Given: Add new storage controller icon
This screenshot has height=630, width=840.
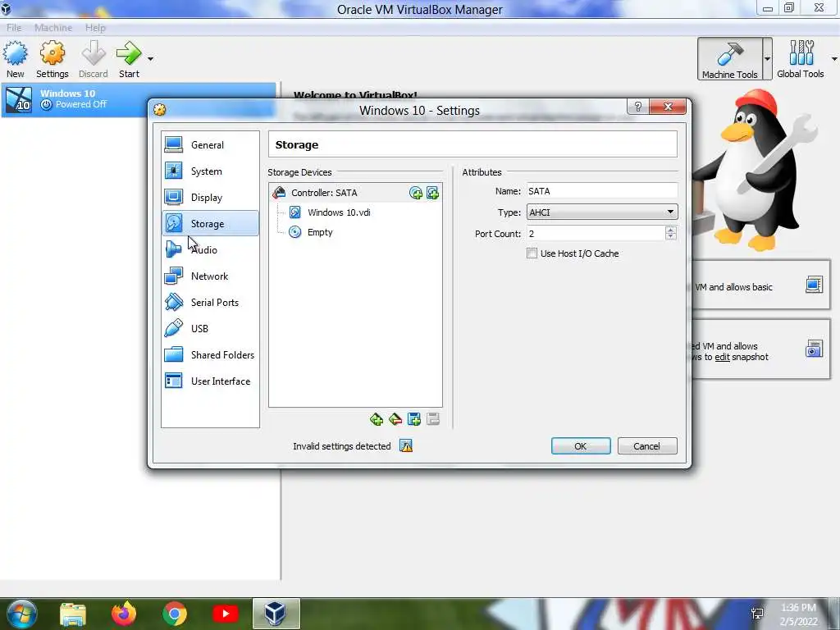Looking at the screenshot, I should (377, 419).
